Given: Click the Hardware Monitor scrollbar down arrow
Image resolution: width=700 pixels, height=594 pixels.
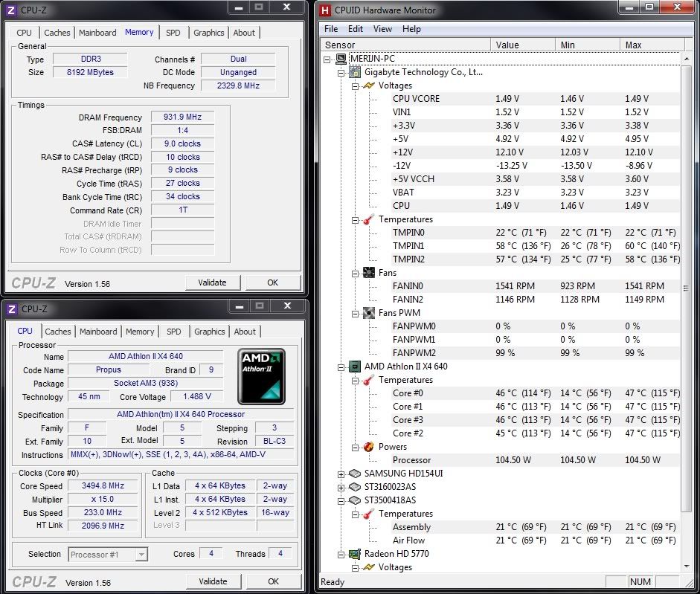Looking at the screenshot, I should pyautogui.click(x=687, y=566).
